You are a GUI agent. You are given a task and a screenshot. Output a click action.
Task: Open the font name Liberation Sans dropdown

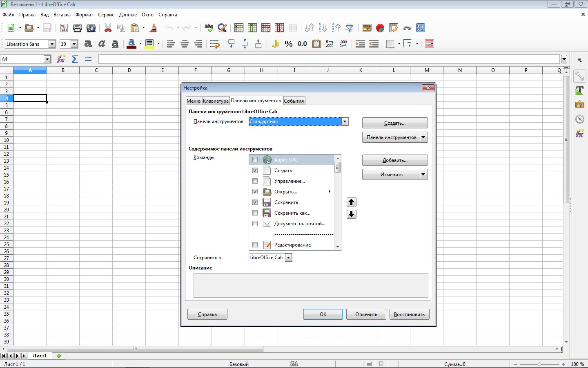pos(52,44)
